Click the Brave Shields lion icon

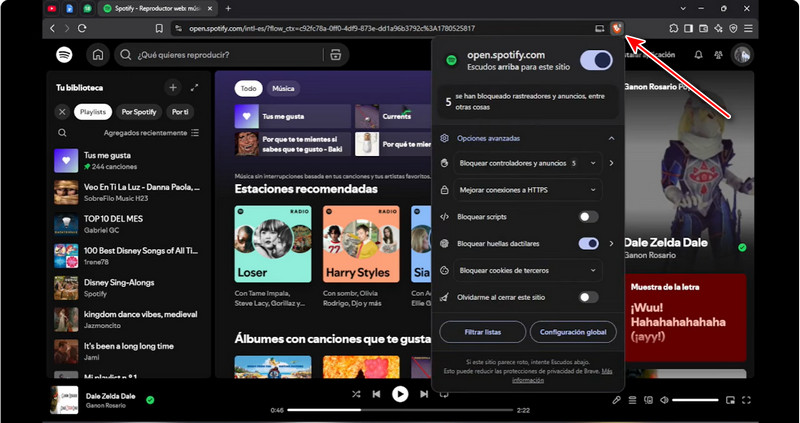pos(617,29)
